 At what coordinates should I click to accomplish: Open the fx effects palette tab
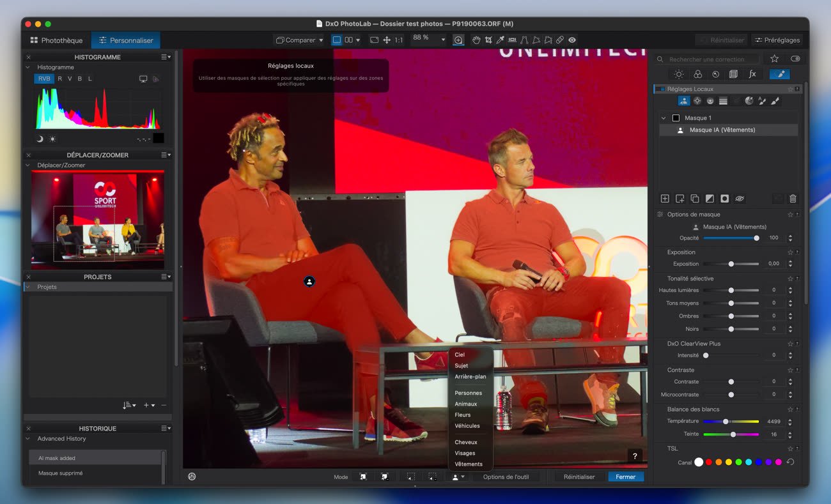tap(752, 74)
